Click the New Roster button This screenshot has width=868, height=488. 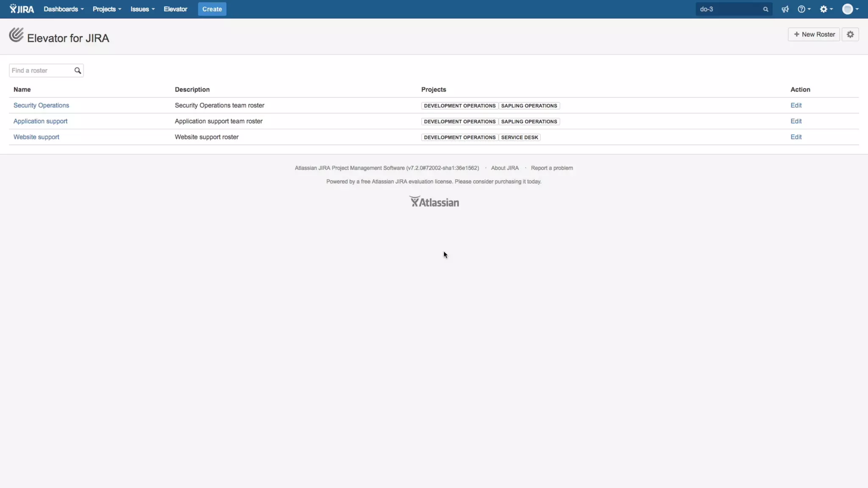(x=814, y=35)
